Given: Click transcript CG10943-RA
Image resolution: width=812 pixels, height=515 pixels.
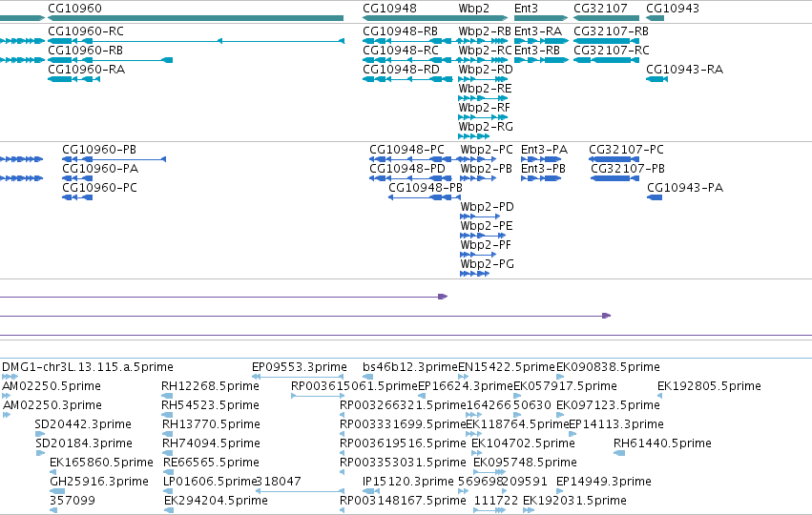Looking at the screenshot, I should coord(656,79).
